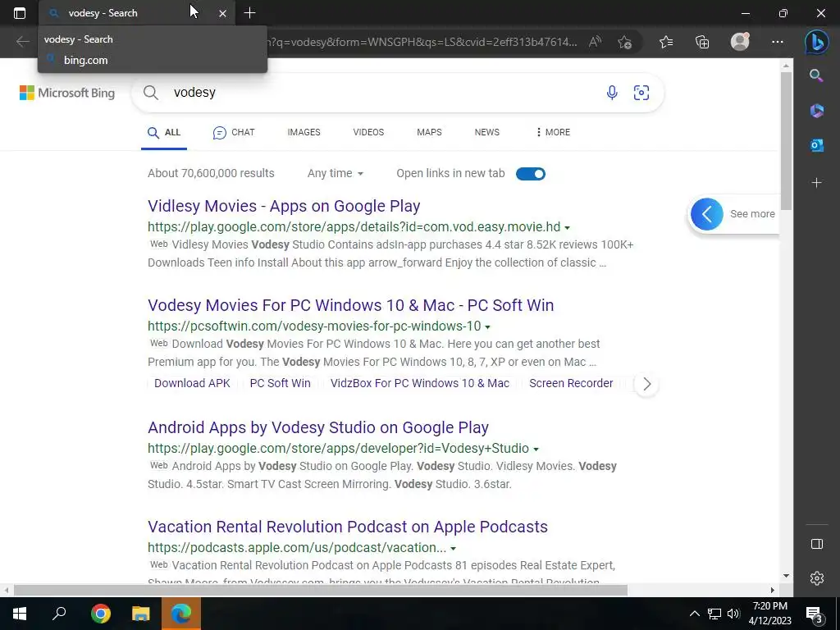Open Microsoft 365 sidebar icon
Image resolution: width=840 pixels, height=630 pixels.
click(816, 111)
